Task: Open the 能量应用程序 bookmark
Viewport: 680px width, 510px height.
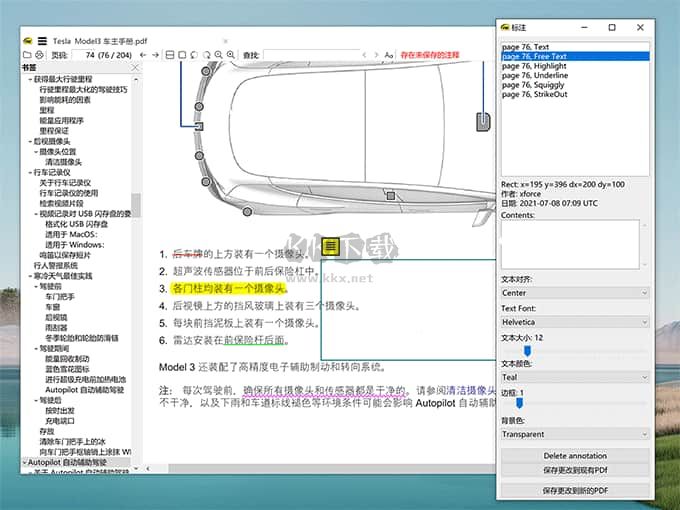Action: point(62,121)
